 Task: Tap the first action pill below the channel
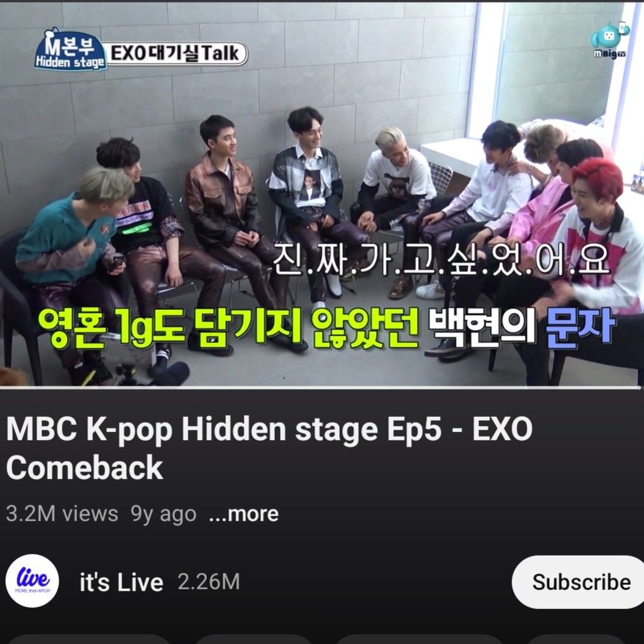(x=88, y=639)
